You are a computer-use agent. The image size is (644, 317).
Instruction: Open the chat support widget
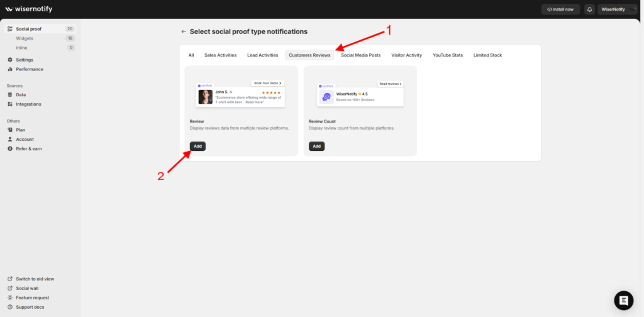point(623,301)
